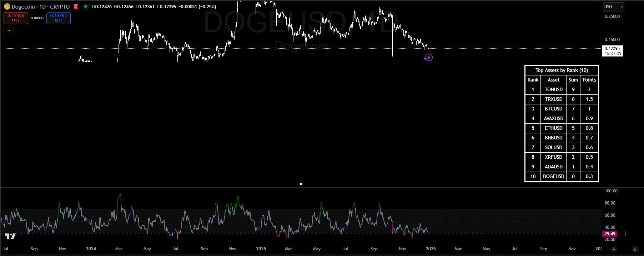The height and width of the screenshot is (256, 644).
Task: Open the USD currency dropdown
Action: point(613,7)
